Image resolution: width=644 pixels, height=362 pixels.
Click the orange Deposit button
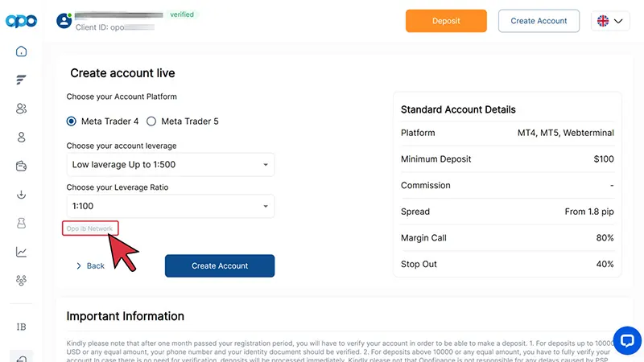446,21
